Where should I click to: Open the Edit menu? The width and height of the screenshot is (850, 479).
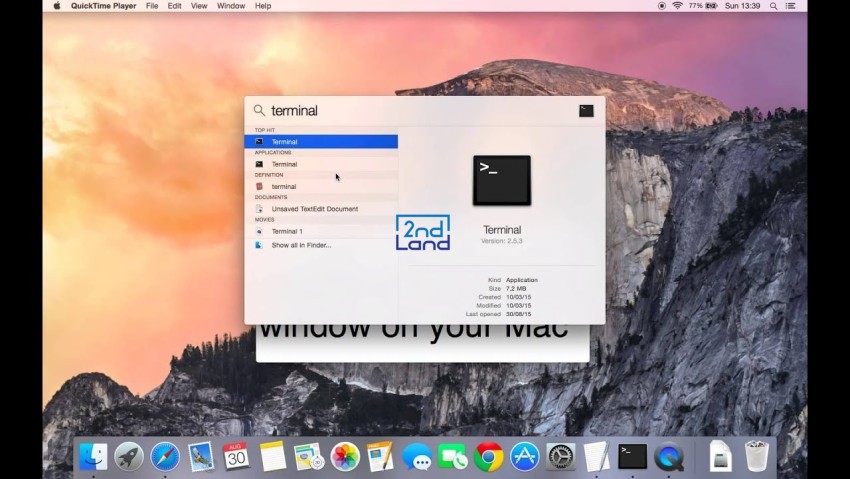point(174,6)
